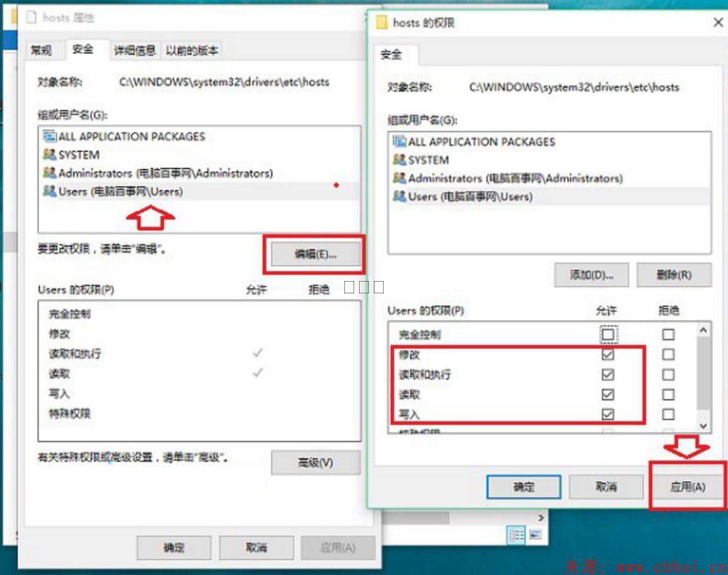This screenshot has height=575, width=728.
Task: Click ALL APPLICATION PACKAGES icon in properties window
Action: [49, 136]
